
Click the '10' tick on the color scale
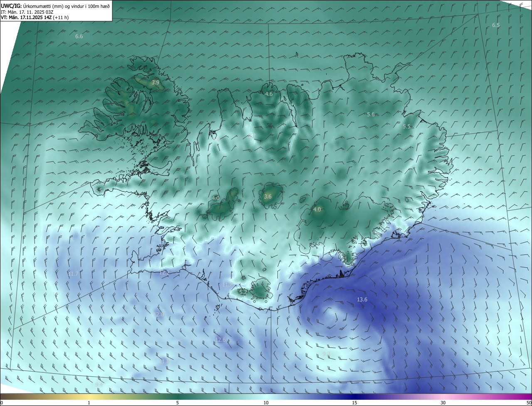pyautogui.click(x=266, y=403)
